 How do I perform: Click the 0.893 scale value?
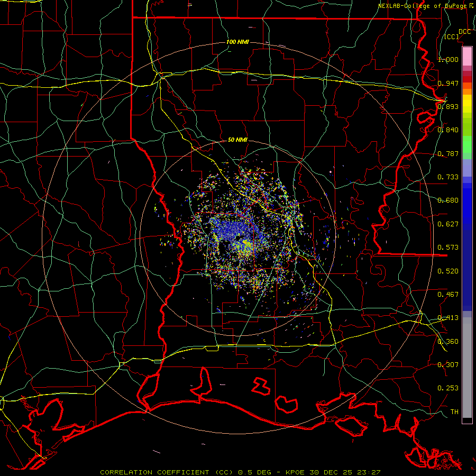[448, 106]
